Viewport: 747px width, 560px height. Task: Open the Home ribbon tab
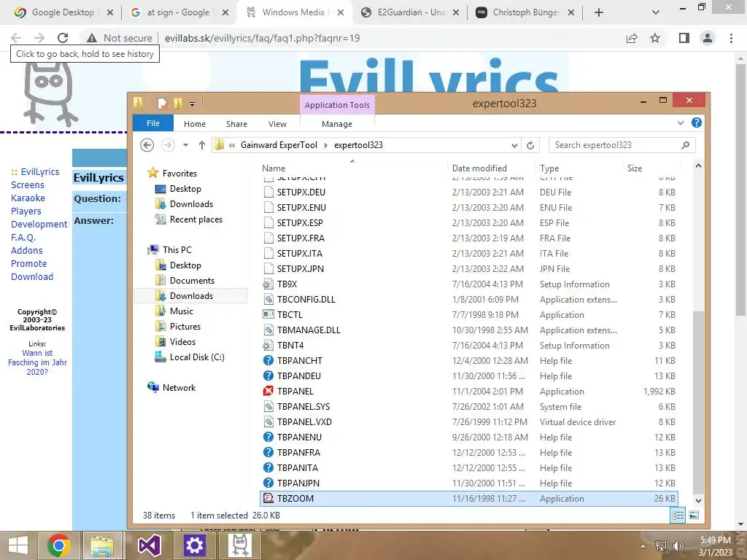tap(194, 124)
